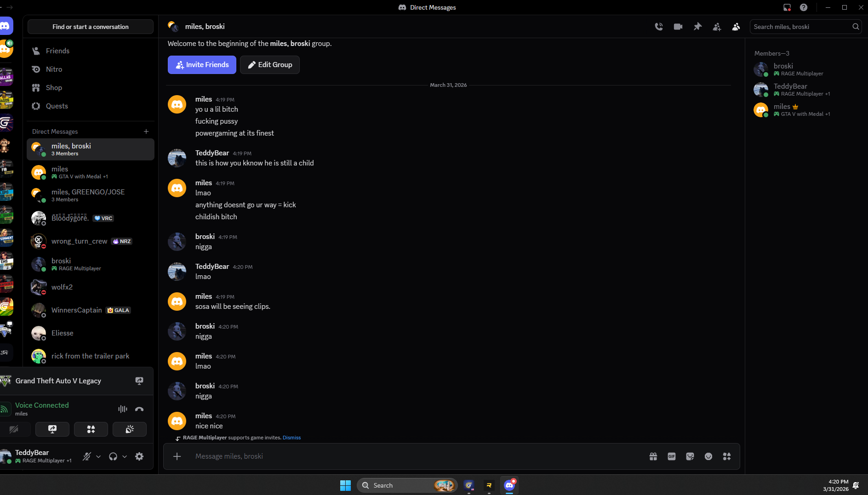Start a video call with the group
Viewport: 868px width, 495px height.
point(678,27)
